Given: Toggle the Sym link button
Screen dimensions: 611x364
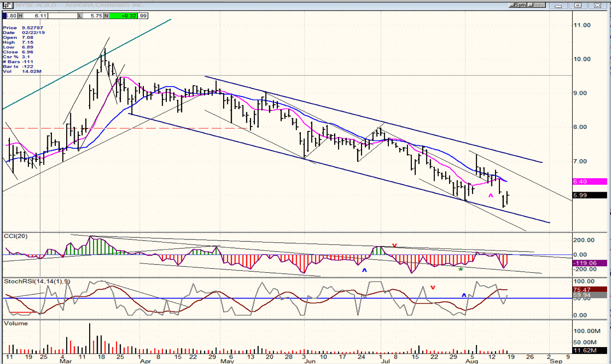Looking at the screenshot, I should [x=518, y=5].
